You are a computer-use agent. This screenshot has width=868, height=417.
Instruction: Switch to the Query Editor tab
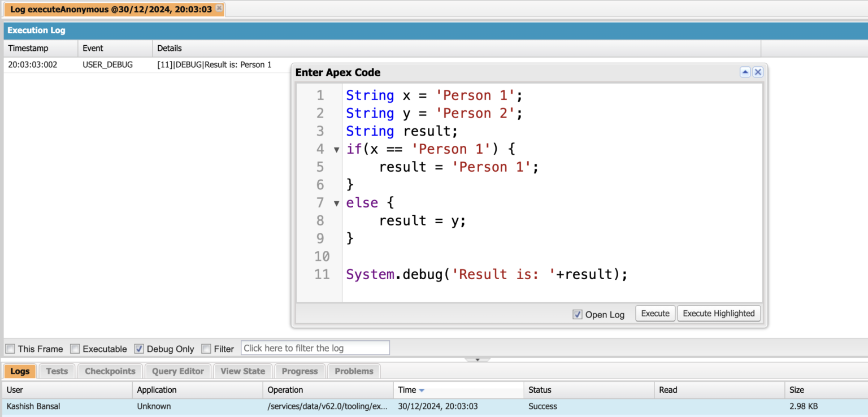(177, 371)
